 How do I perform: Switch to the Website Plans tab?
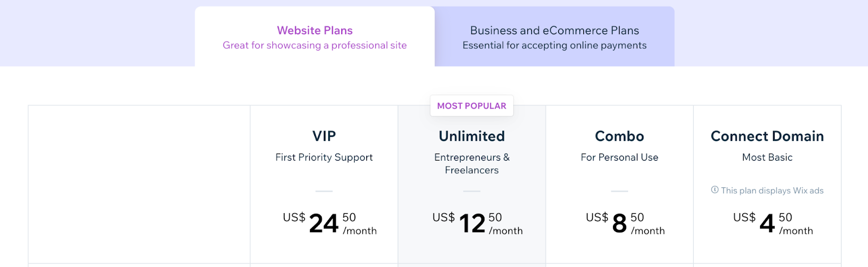pyautogui.click(x=315, y=36)
